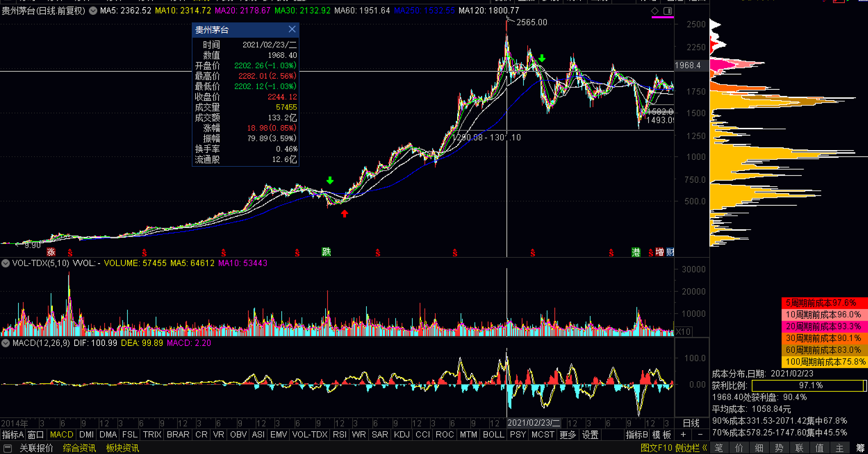Open the 指标B indicator group
The width and height of the screenshot is (868, 454).
tap(637, 435)
